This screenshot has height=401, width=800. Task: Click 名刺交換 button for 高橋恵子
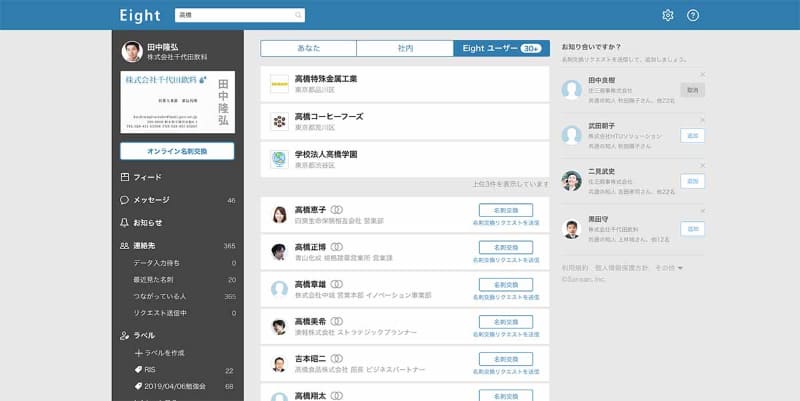pos(506,210)
